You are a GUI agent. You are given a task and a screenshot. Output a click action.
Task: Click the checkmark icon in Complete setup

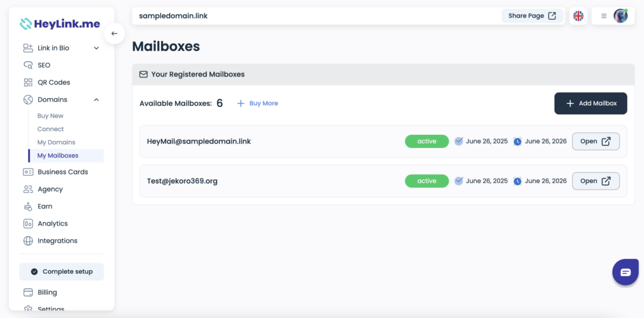tap(34, 271)
